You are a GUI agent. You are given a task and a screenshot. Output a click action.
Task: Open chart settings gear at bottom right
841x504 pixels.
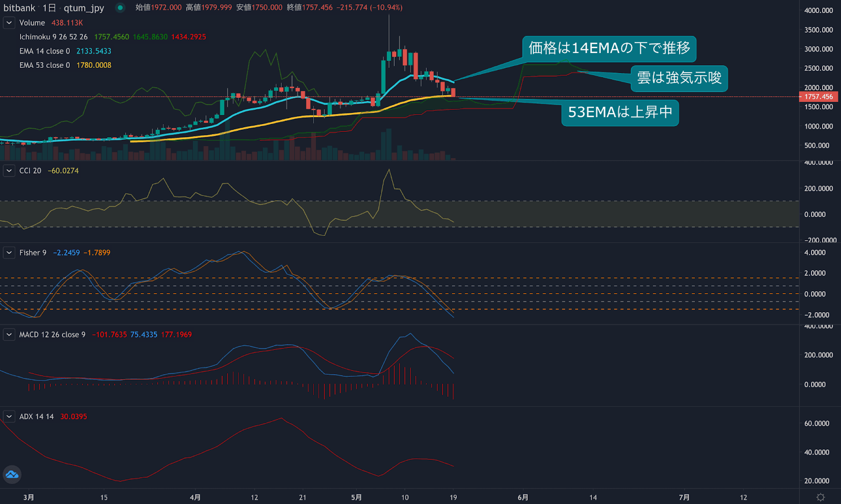[x=820, y=497]
